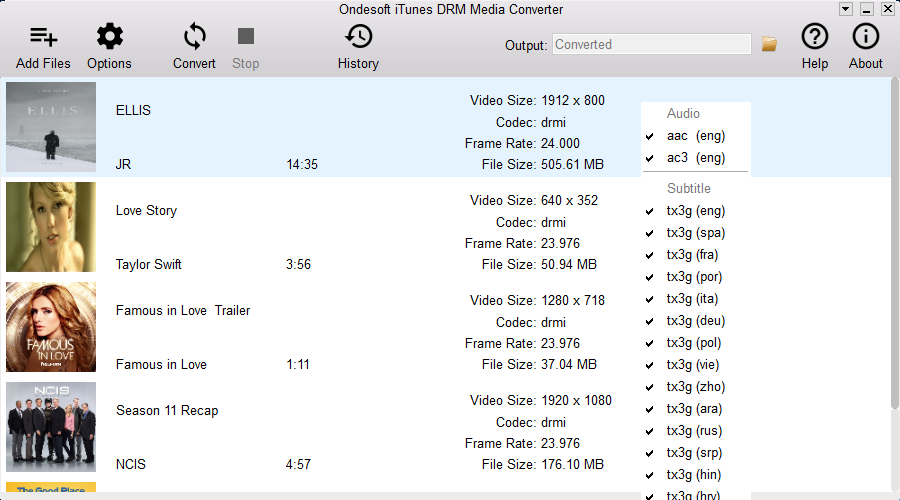Start conversion with the Convert icon
Viewport: 900px width, 500px height.
[194, 38]
